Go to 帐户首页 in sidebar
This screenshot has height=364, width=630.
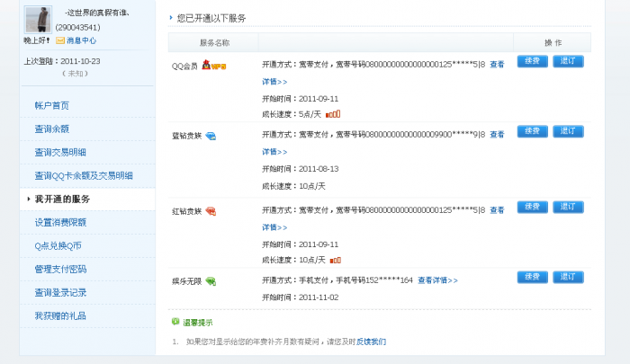[52, 105]
